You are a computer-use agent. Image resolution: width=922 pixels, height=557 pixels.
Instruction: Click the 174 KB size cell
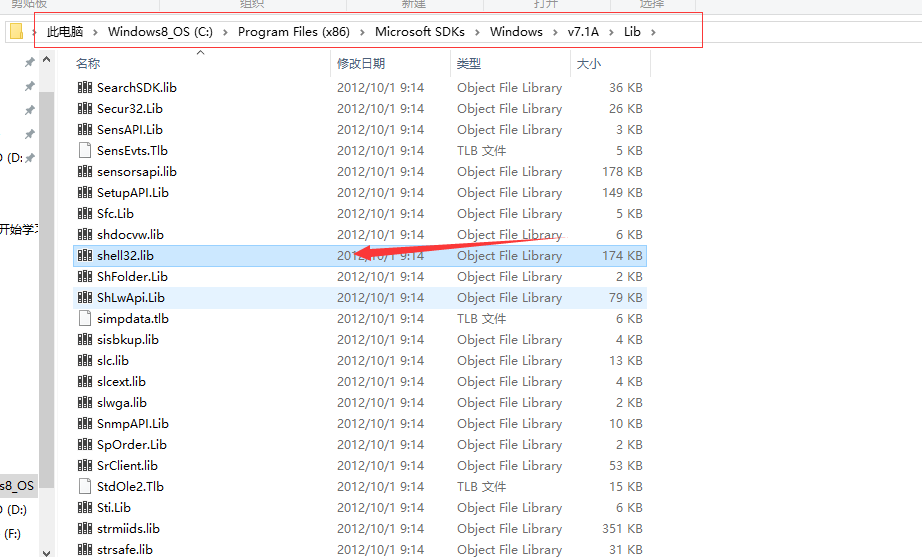click(x=622, y=255)
